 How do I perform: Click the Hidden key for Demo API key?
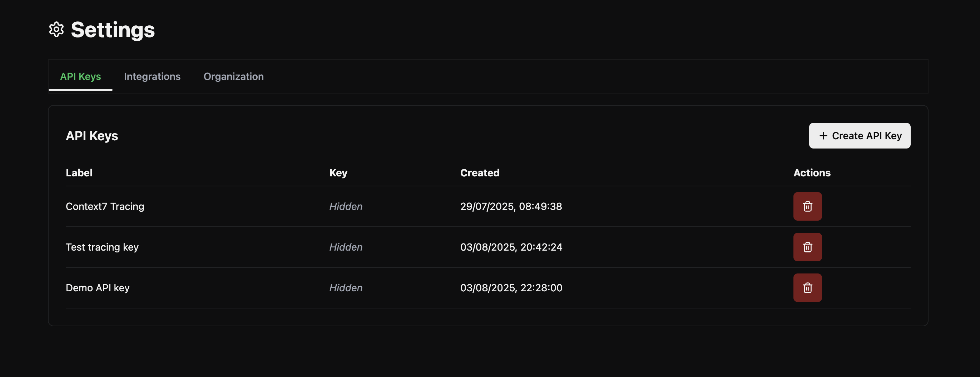coord(346,288)
